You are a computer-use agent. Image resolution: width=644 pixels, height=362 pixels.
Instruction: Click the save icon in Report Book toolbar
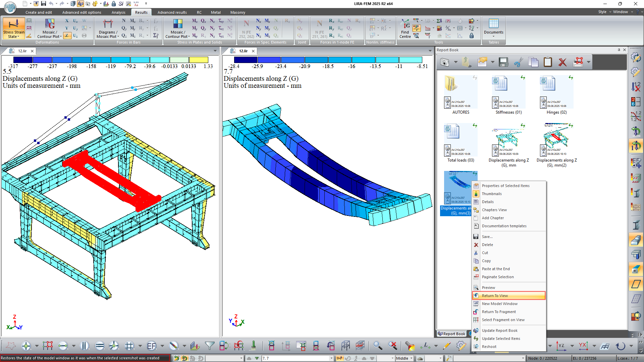coord(503,62)
